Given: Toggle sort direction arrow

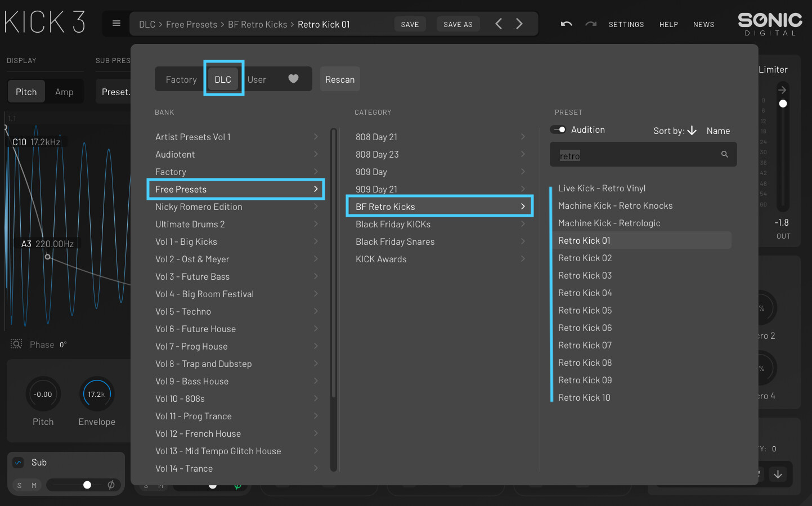Looking at the screenshot, I should point(692,131).
